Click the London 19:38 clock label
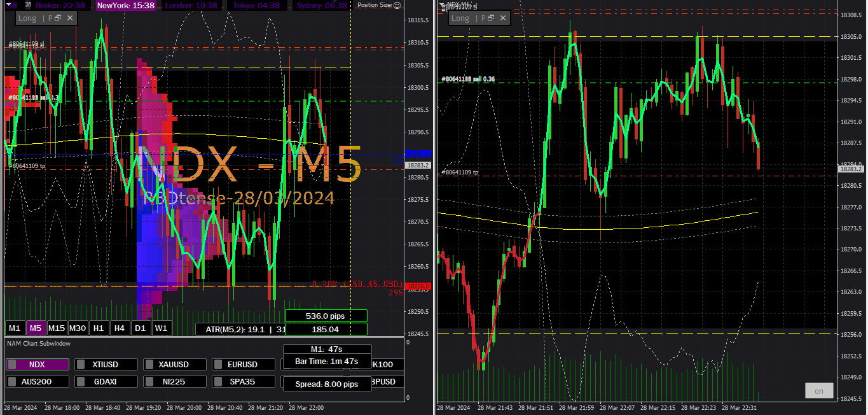This screenshot has width=868, height=415. tap(191, 5)
